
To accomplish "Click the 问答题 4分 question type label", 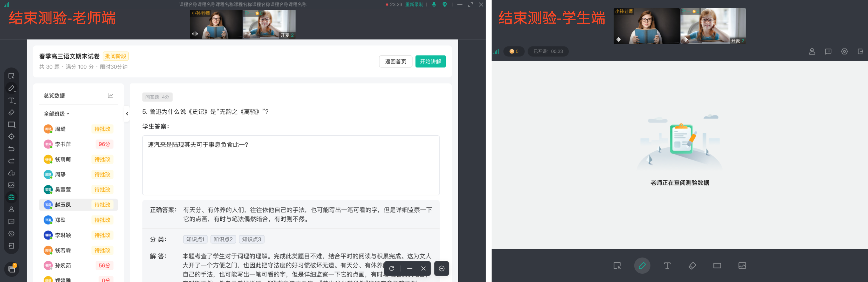I will pos(157,97).
